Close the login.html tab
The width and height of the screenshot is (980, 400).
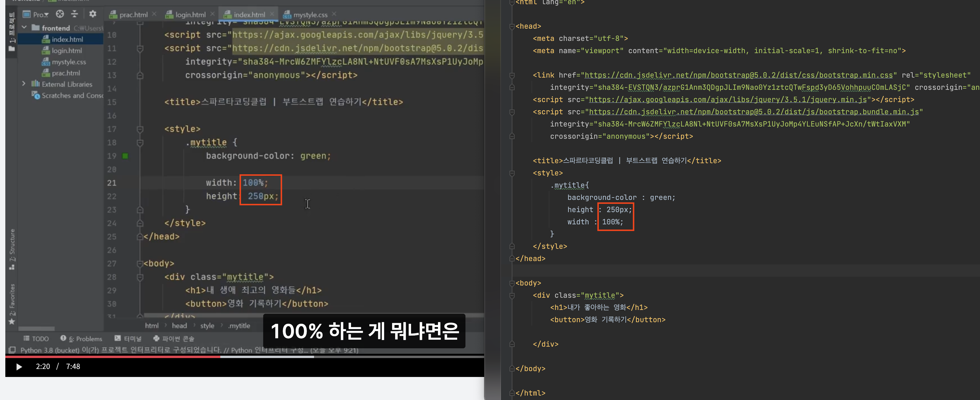[x=212, y=14]
